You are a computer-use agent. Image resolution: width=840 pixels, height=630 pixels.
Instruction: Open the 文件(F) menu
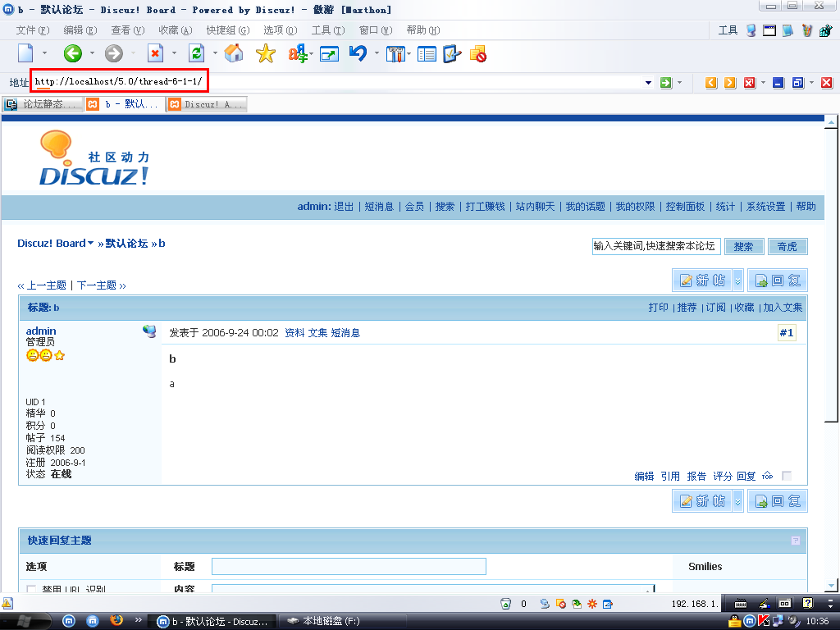pos(33,30)
